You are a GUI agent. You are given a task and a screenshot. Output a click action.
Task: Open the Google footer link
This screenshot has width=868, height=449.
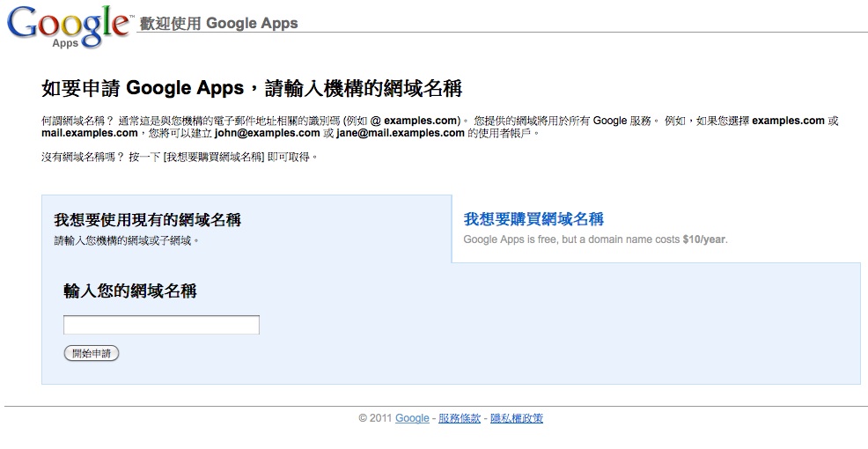(412, 418)
